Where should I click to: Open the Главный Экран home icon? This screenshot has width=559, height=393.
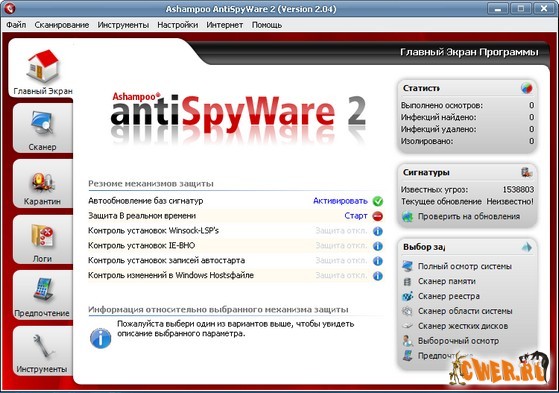(x=42, y=66)
